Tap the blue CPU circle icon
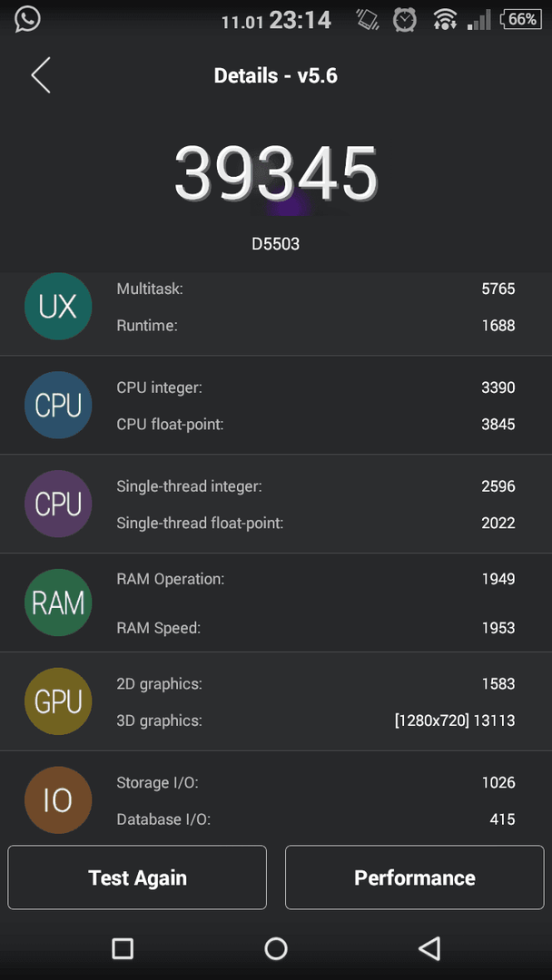This screenshot has width=552, height=980. tap(58, 405)
